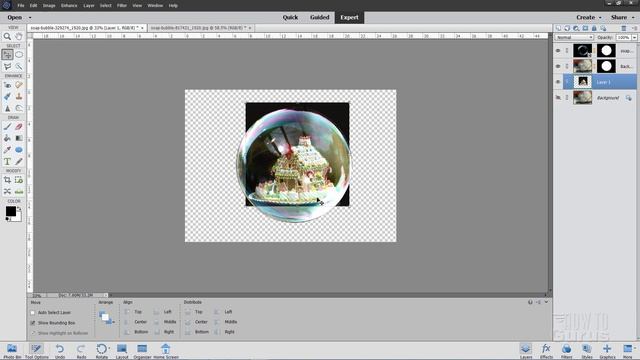Select the Blur tool

pyautogui.click(x=7, y=108)
